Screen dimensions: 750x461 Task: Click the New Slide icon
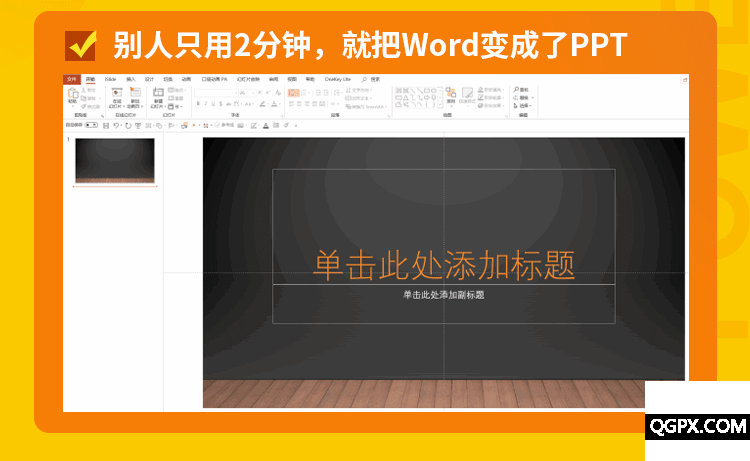point(158,91)
